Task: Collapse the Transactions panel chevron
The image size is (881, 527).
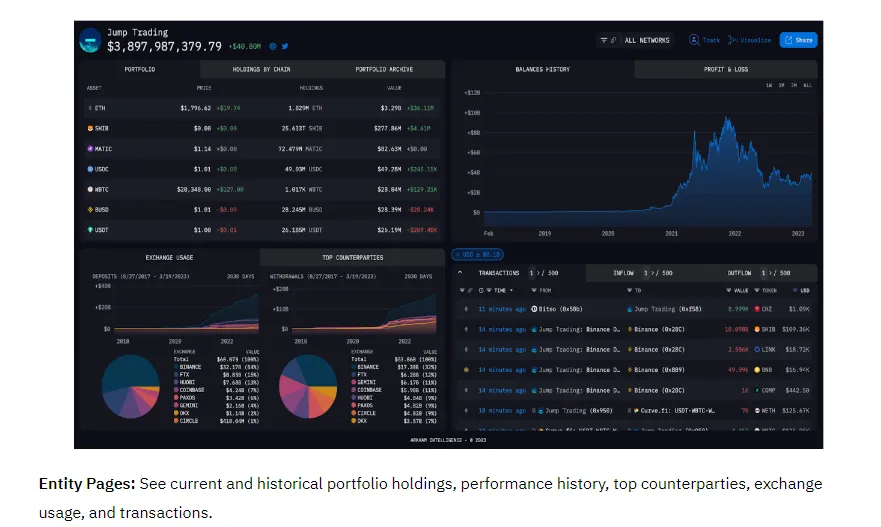Action: tap(460, 272)
